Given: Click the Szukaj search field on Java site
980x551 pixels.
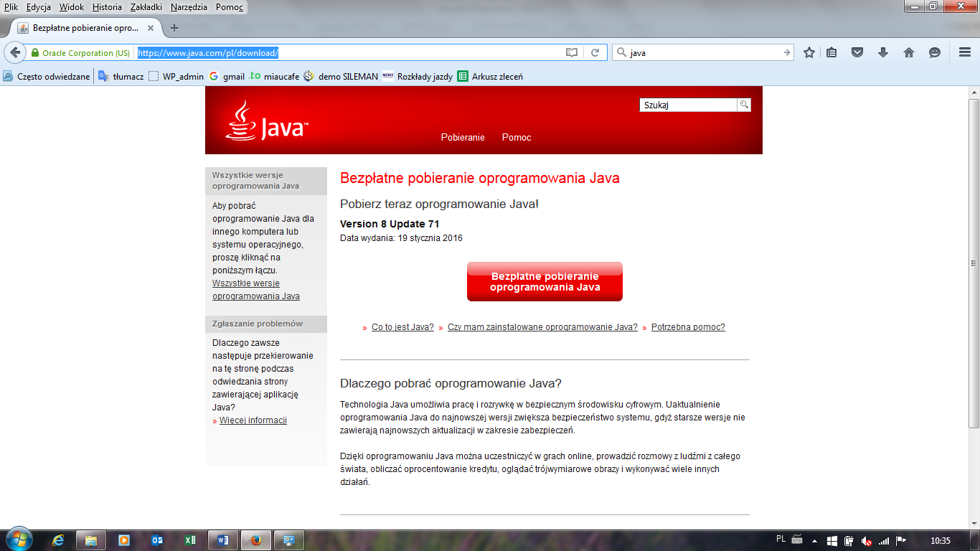Looking at the screenshot, I should 688,105.
